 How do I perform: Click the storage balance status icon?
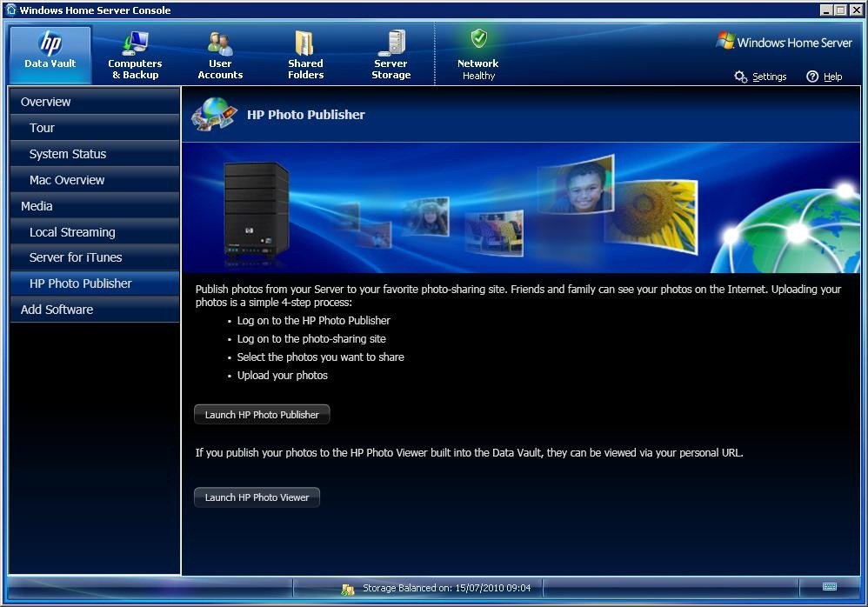pyautogui.click(x=348, y=589)
